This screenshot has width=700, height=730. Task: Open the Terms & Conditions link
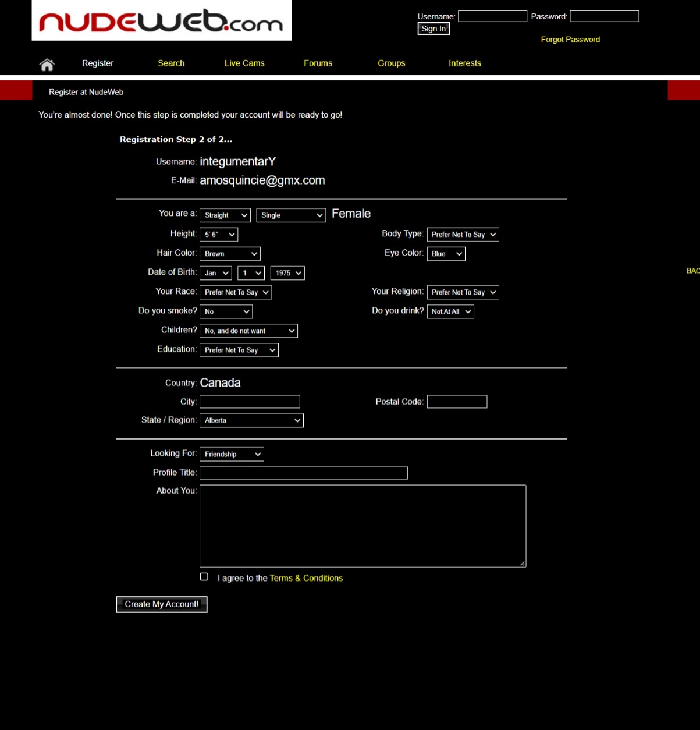pos(306,578)
